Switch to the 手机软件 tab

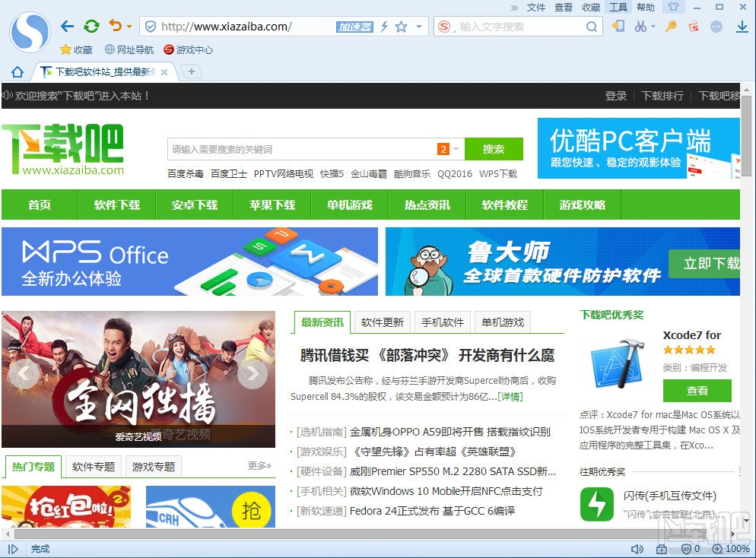[443, 322]
